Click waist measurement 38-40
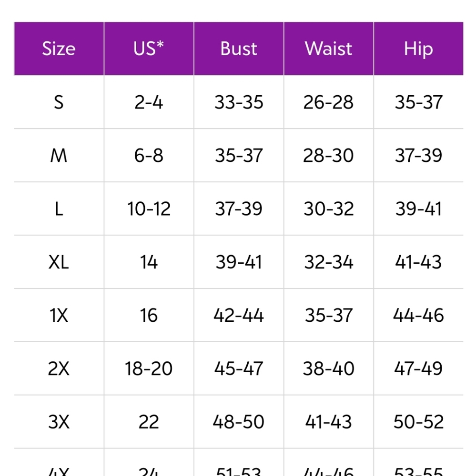 coord(329,368)
